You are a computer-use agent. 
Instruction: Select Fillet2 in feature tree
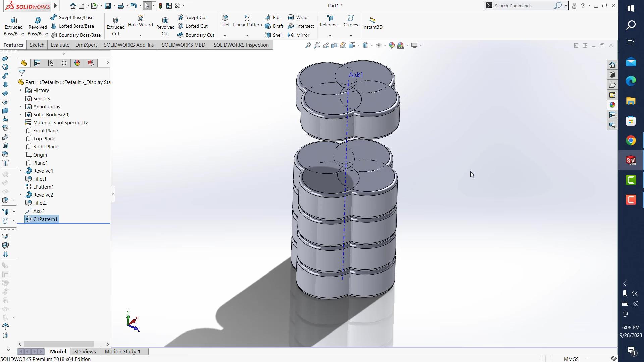(x=36, y=203)
